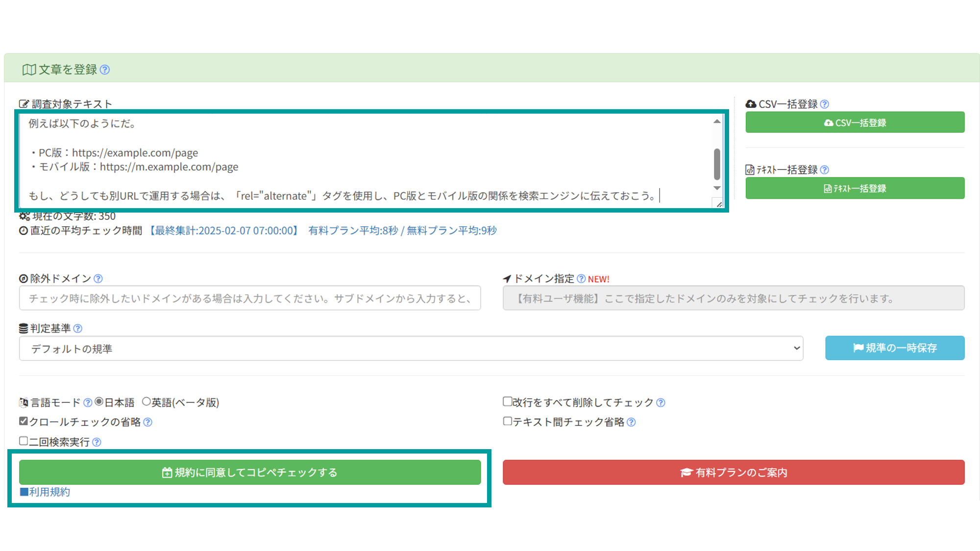Click help icon next to ﾃｷｽﾄ一括登録 label
Viewport: 980px width, 551px height.
click(x=824, y=170)
